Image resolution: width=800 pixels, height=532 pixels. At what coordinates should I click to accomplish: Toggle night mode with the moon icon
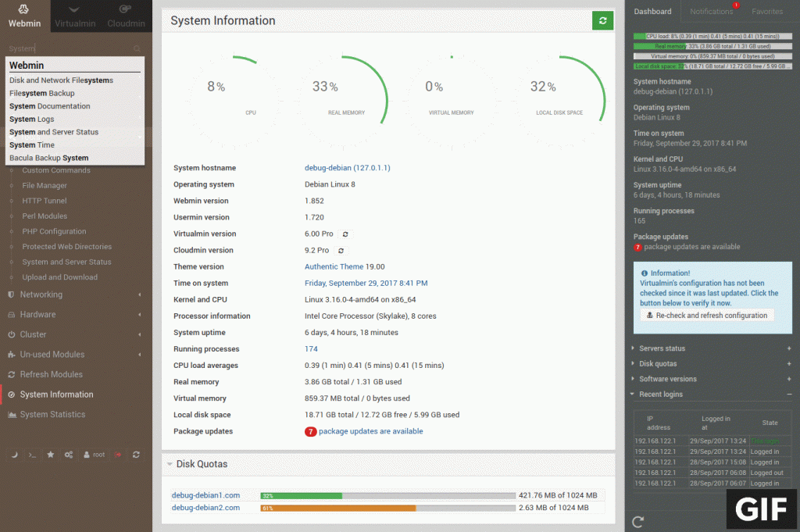coord(15,455)
